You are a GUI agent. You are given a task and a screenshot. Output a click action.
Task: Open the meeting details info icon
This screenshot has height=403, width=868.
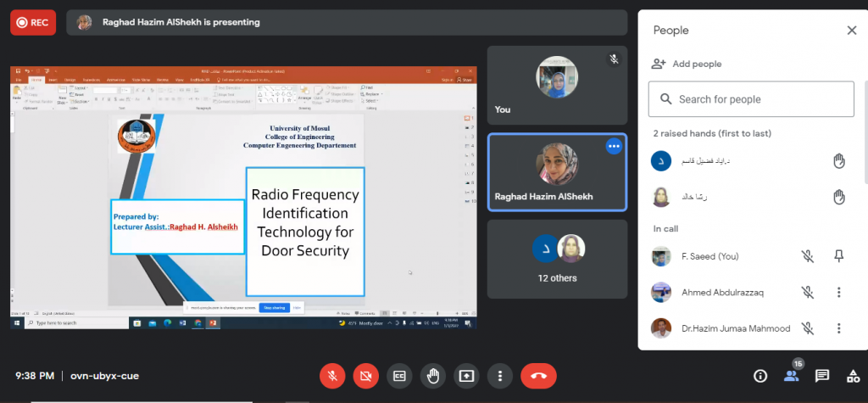click(760, 376)
